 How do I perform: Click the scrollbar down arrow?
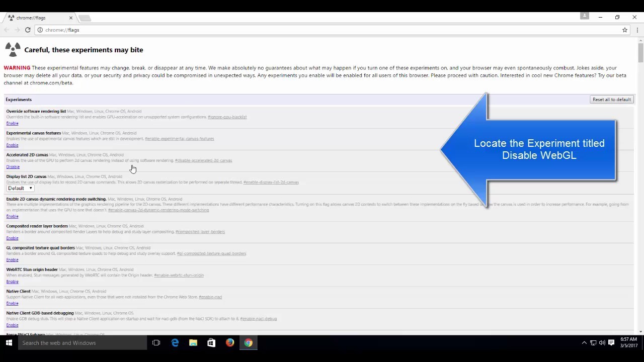coord(640,331)
